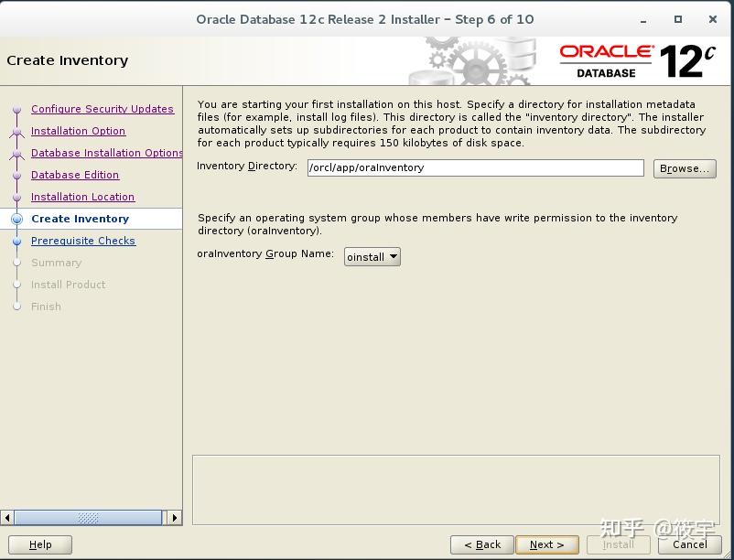Click the Create Inventory step marker icon

17,219
